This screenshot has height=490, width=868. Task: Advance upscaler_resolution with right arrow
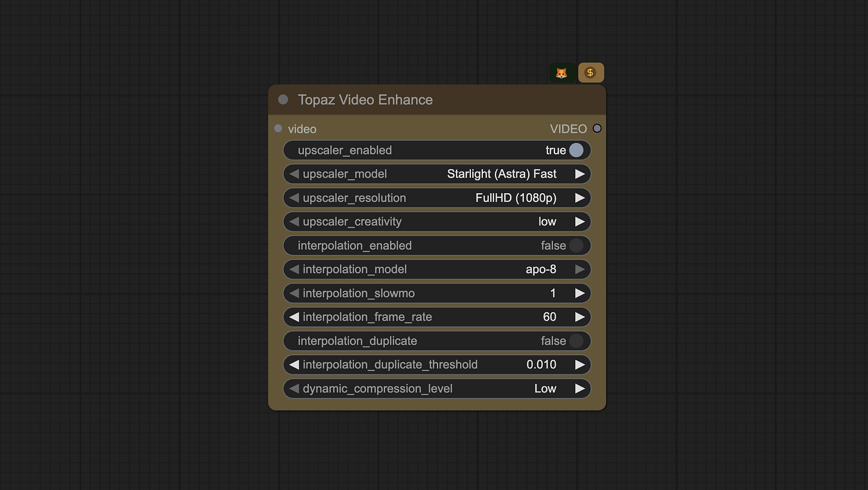(579, 198)
